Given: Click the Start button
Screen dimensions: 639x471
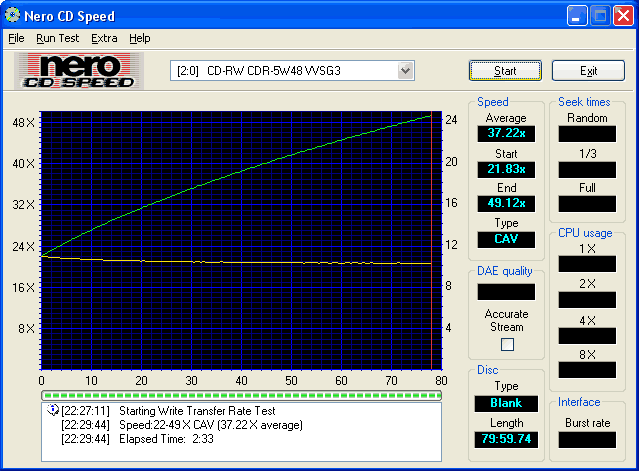Looking at the screenshot, I should (505, 71).
